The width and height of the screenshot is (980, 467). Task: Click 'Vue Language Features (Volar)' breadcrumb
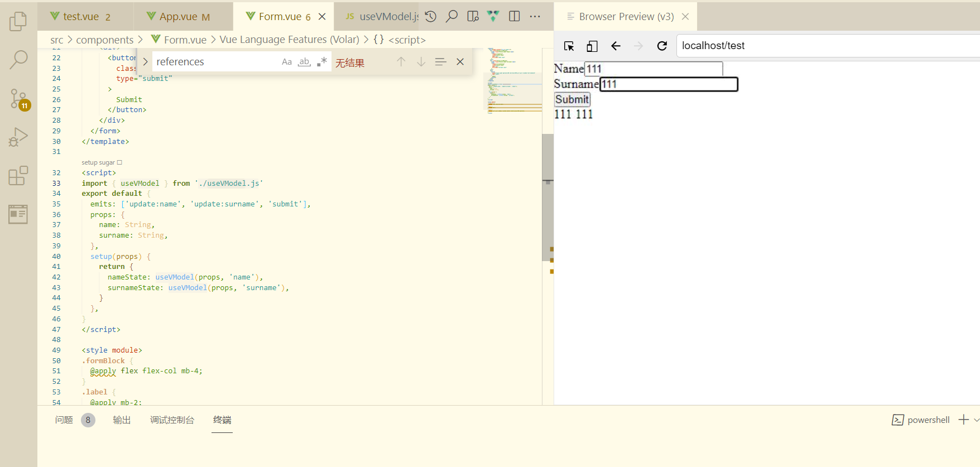pyautogui.click(x=289, y=40)
